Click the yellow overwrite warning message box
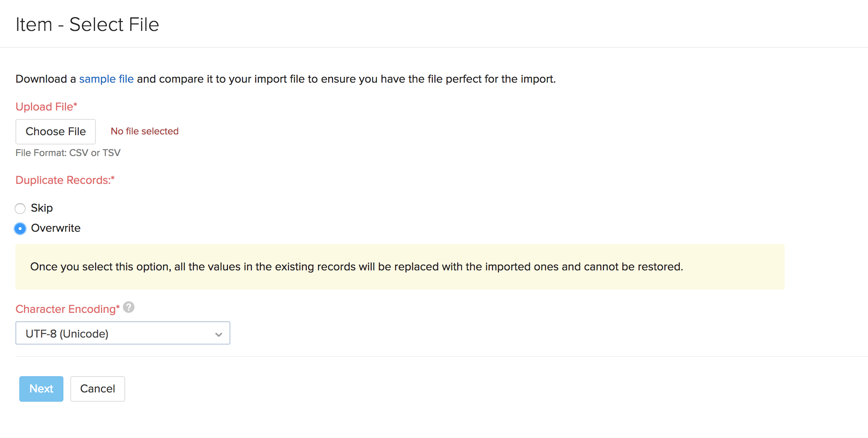 [400, 267]
